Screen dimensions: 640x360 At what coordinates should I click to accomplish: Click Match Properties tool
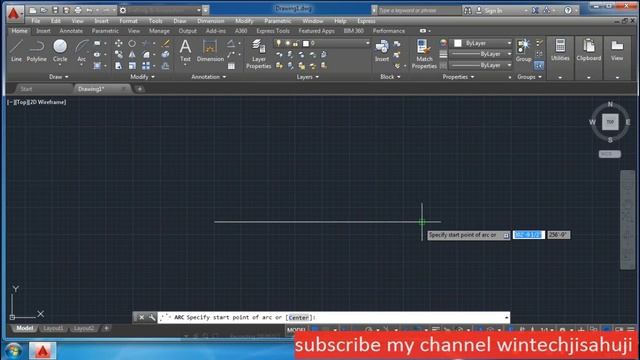(x=424, y=54)
